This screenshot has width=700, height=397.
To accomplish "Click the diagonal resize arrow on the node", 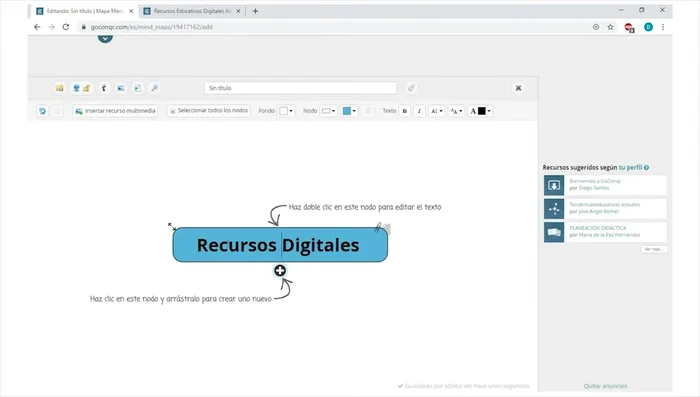I will point(171,226).
